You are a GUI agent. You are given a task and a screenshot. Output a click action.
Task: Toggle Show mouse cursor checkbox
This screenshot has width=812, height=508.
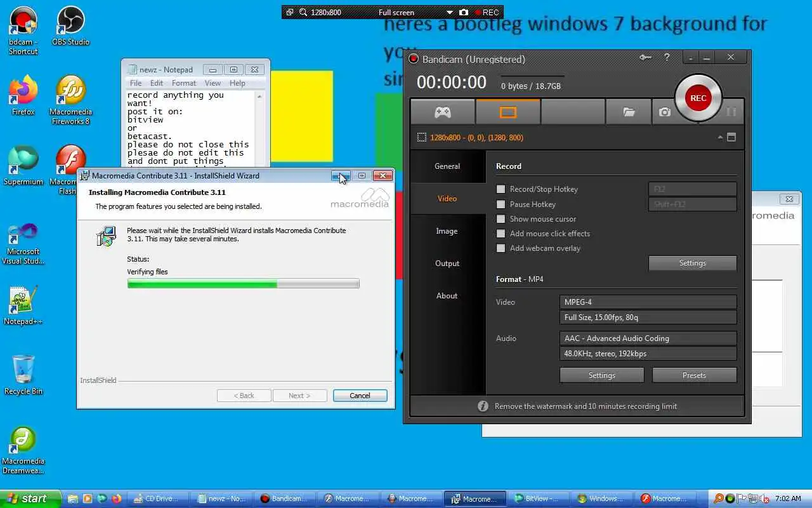501,218
